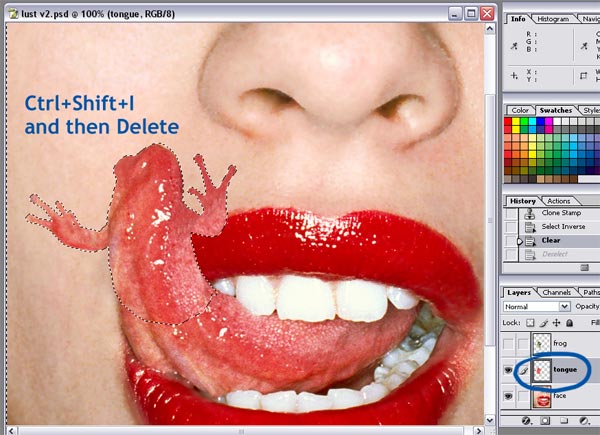Image resolution: width=600 pixels, height=435 pixels.
Task: Switch to the Histogram tab
Action: pos(555,18)
